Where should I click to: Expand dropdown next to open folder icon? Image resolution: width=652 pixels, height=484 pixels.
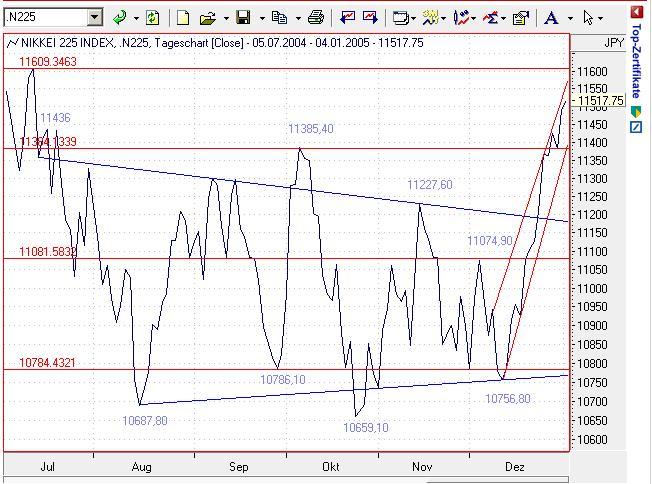coord(226,18)
